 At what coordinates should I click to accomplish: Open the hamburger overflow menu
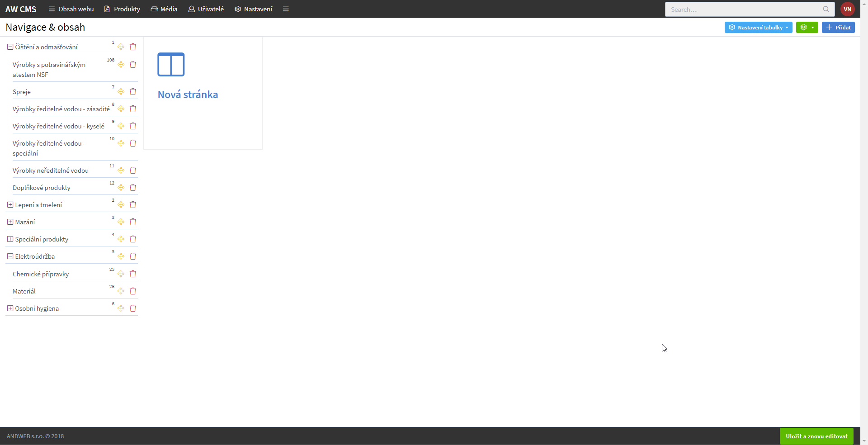(286, 9)
